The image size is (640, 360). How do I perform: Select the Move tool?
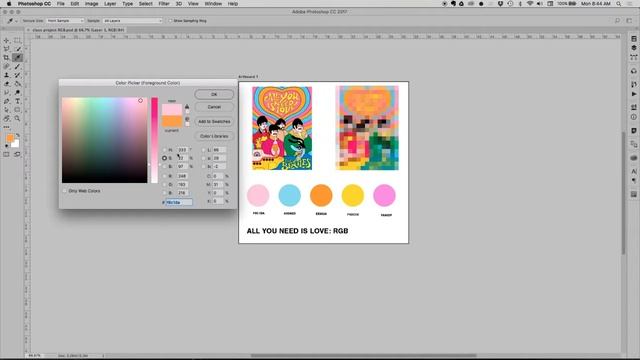coord(6,40)
